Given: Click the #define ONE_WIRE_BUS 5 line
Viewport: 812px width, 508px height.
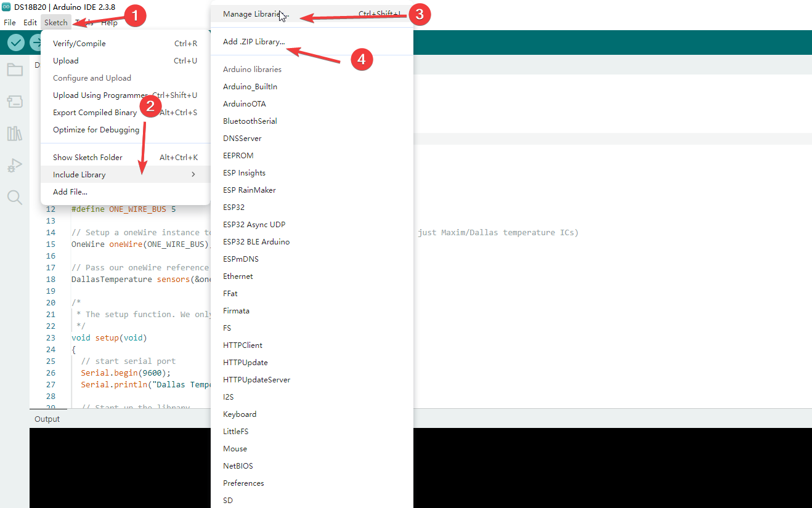Looking at the screenshot, I should pos(123,209).
